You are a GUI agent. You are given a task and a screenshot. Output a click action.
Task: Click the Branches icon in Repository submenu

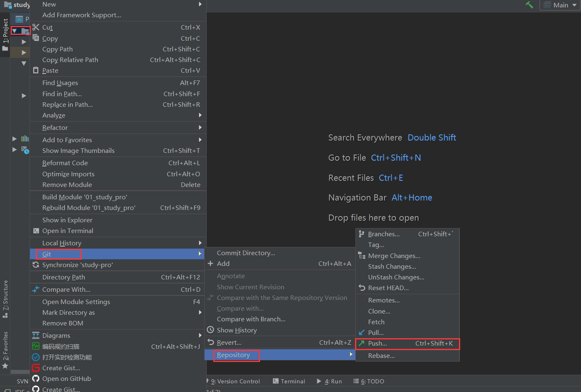click(362, 234)
